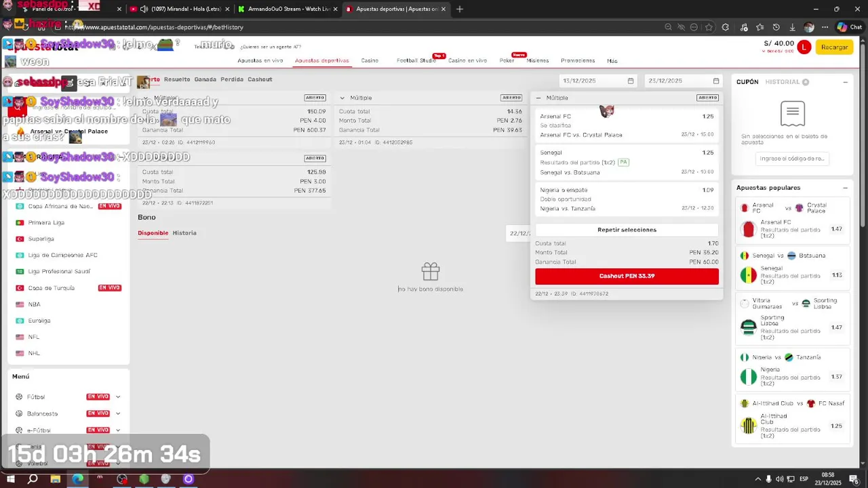Open browser Extensions puzzle icon
868x488 pixels.
(725, 27)
